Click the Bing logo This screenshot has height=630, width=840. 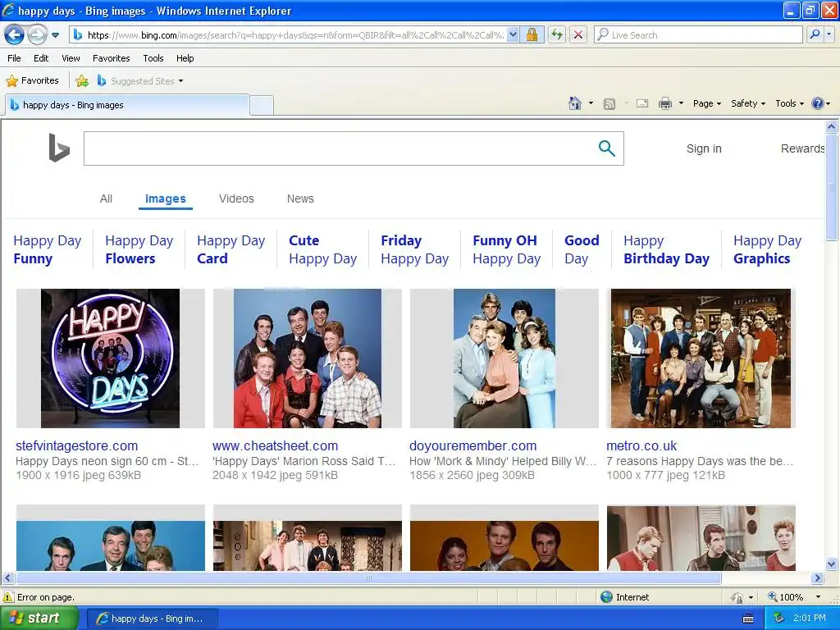click(x=59, y=148)
